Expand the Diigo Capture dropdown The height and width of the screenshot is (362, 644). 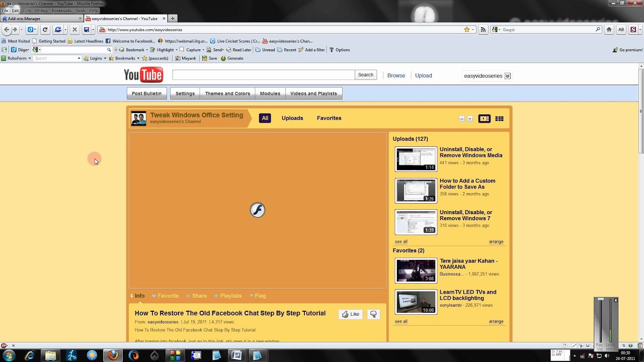pos(203,50)
